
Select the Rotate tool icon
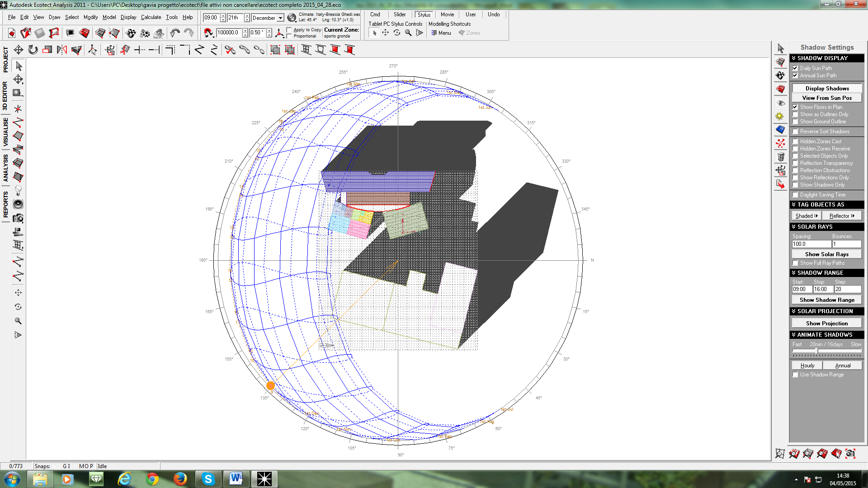tap(33, 50)
